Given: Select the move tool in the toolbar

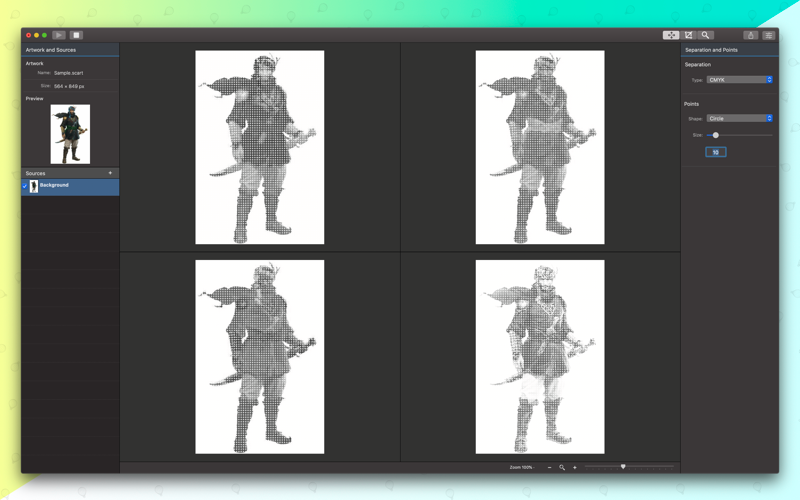Looking at the screenshot, I should 671,35.
